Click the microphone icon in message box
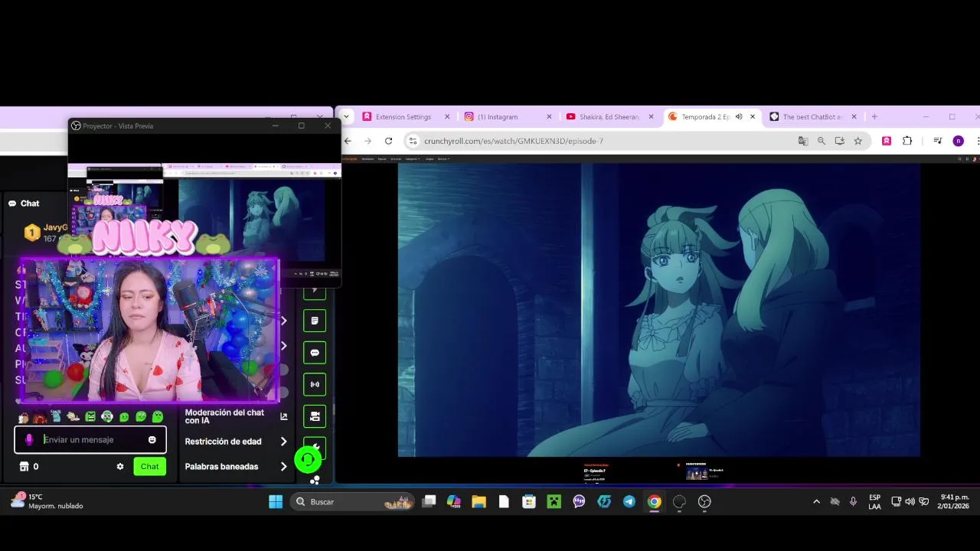Viewport: 980px width, 551px height. click(x=29, y=440)
